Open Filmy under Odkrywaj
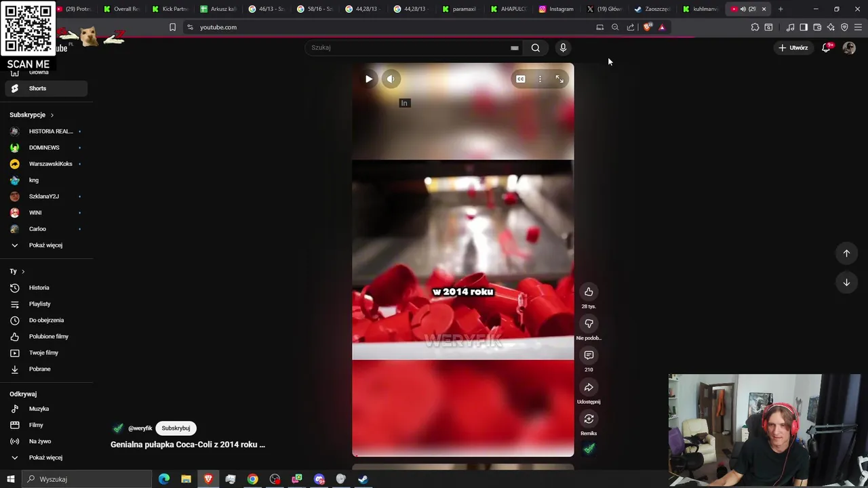Image resolution: width=868 pixels, height=488 pixels. click(46, 425)
